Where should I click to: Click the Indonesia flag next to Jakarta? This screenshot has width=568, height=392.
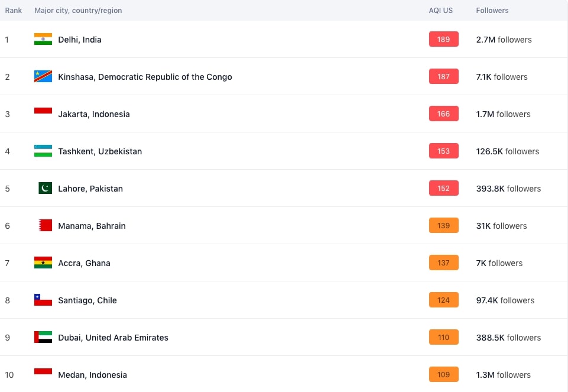coord(43,111)
